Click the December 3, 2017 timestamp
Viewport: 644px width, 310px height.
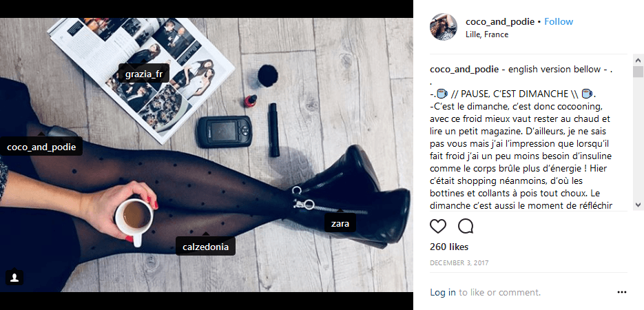(459, 262)
